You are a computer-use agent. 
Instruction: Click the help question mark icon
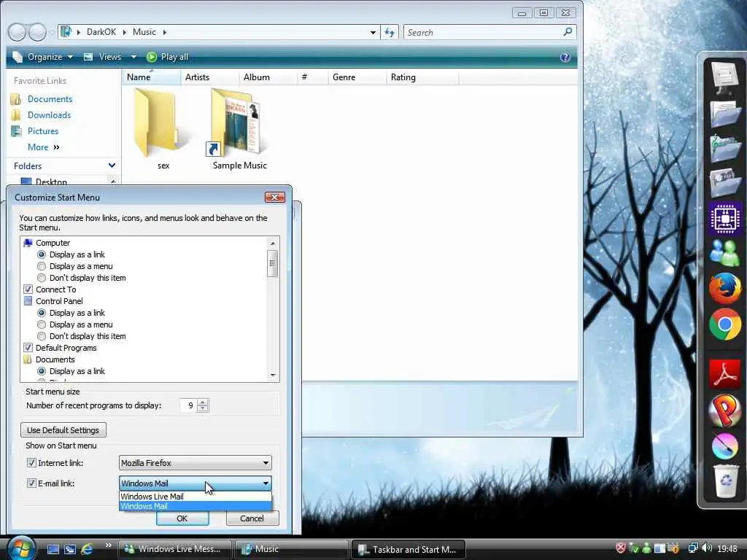[565, 57]
